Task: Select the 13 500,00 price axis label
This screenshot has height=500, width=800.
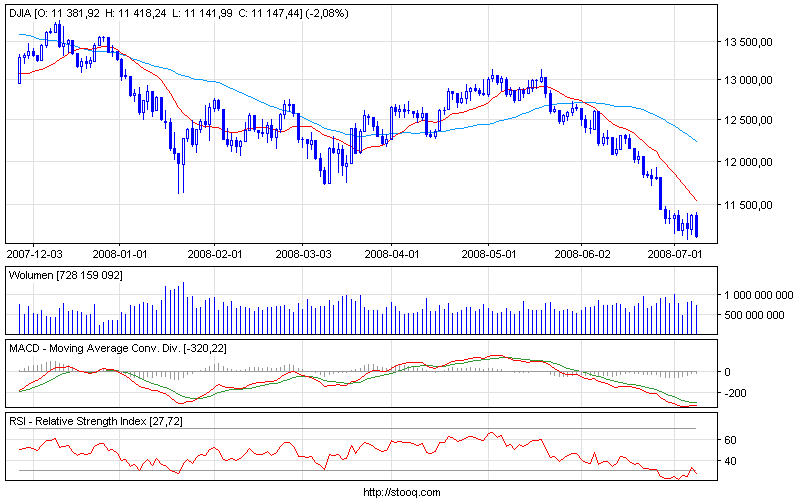Action: coord(748,42)
